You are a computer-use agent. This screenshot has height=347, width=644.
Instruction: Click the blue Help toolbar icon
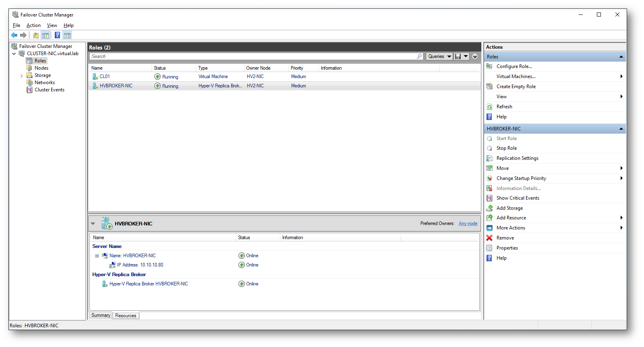coord(58,35)
